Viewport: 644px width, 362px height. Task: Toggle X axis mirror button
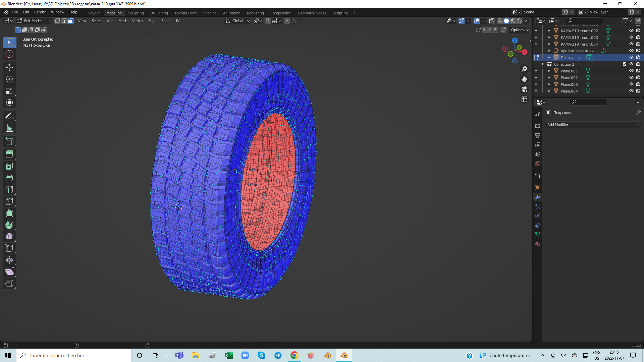484,30
